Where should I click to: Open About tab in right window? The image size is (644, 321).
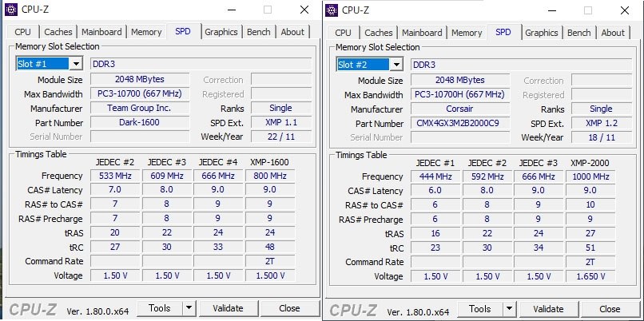(613, 33)
